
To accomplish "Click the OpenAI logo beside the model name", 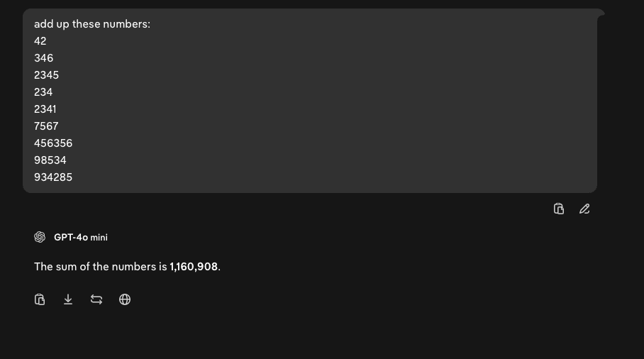I will coord(40,237).
